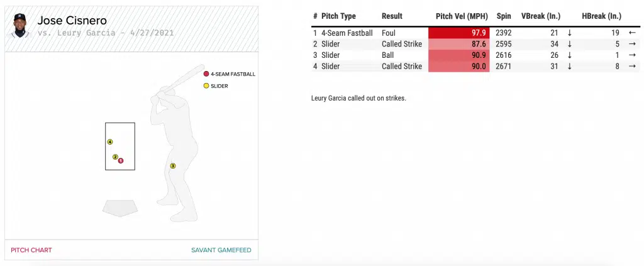The image size is (644, 266).
Task: Open the Pitch Chart link
Action: (31, 250)
